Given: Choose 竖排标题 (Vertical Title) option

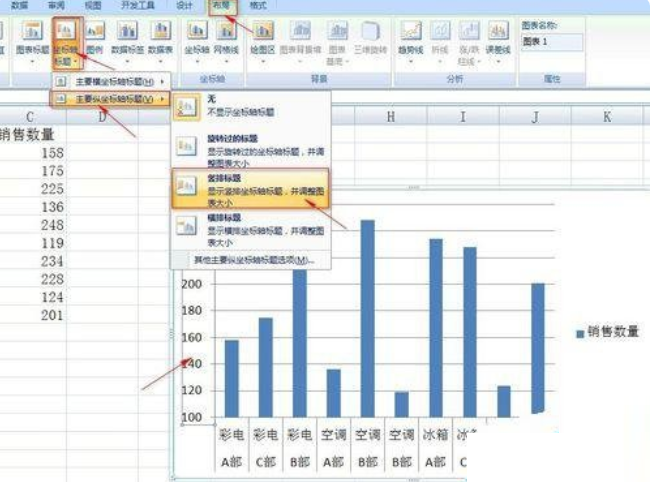Looking at the screenshot, I should pyautogui.click(x=250, y=189).
